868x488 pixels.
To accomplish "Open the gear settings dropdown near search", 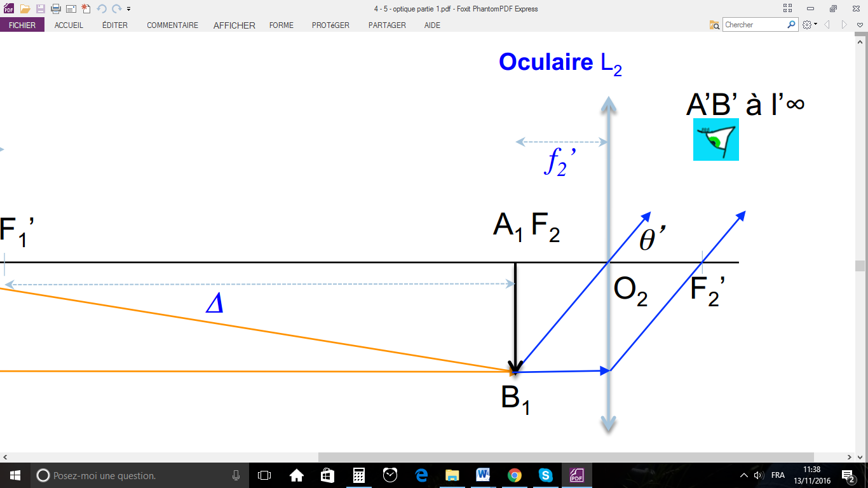I will (810, 25).
